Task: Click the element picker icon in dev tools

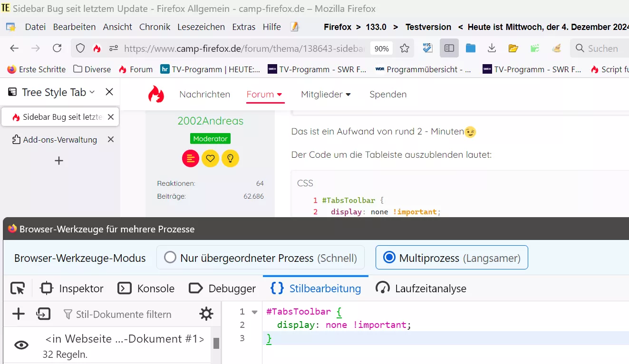Action: (x=18, y=288)
